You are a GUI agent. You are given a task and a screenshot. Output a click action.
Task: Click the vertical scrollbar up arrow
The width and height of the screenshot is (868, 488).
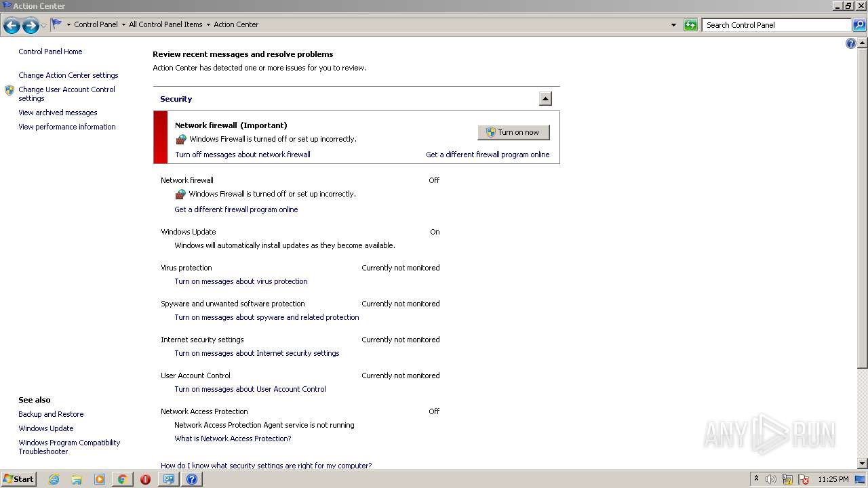coord(863,43)
